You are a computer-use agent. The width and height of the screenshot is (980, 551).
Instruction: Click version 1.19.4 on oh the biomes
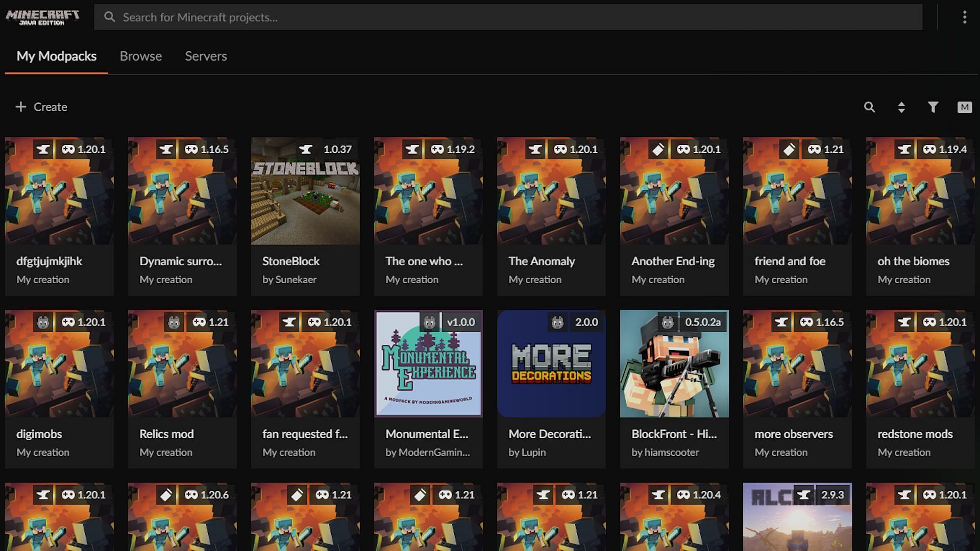(952, 149)
